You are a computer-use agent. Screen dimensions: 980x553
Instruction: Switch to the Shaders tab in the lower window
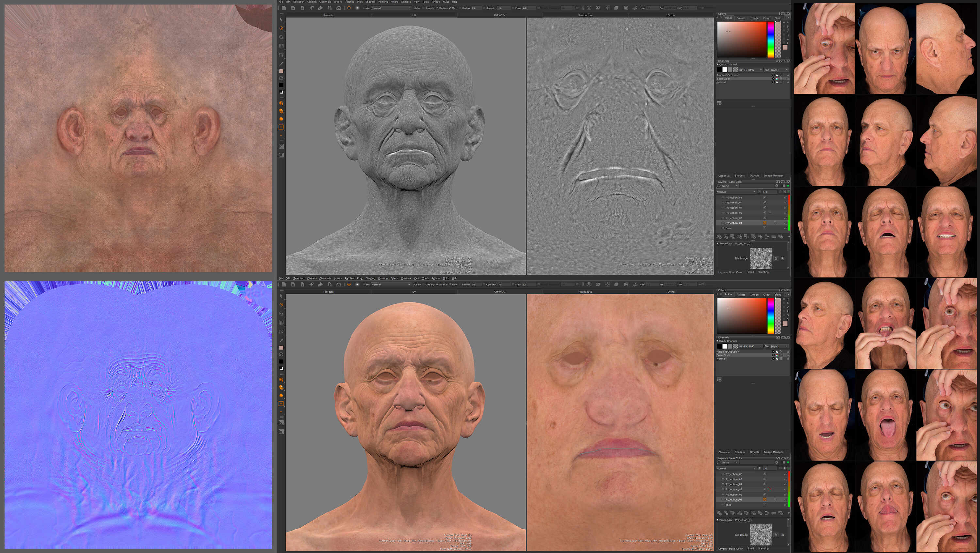click(x=740, y=452)
